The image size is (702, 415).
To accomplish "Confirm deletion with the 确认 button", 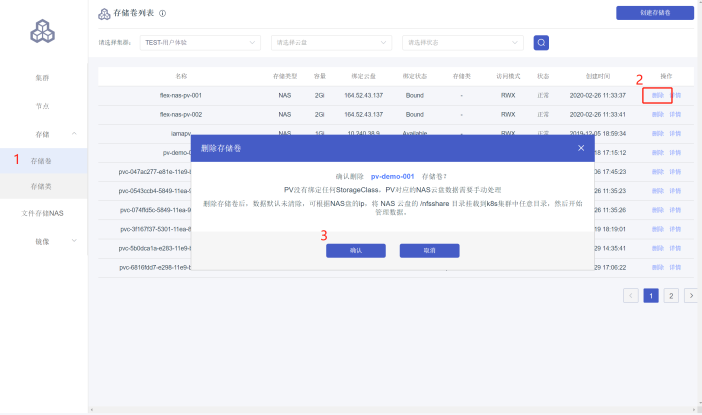I will coord(355,251).
